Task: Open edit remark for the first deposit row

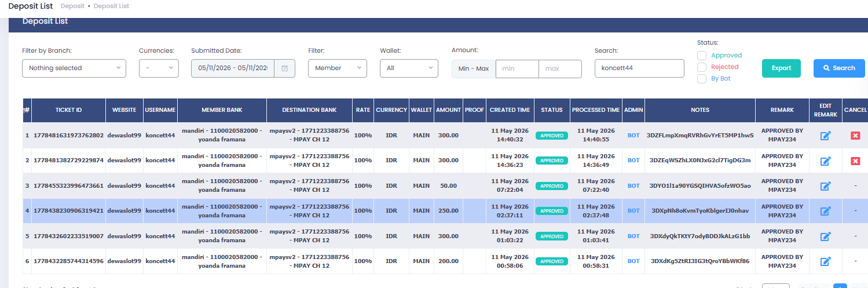Action: 826,136
